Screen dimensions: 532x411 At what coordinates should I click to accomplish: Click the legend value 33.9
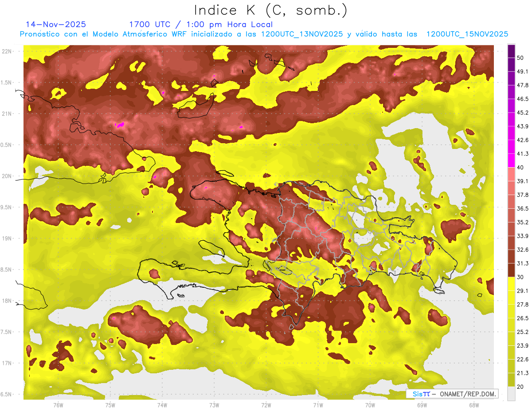tap(523, 236)
